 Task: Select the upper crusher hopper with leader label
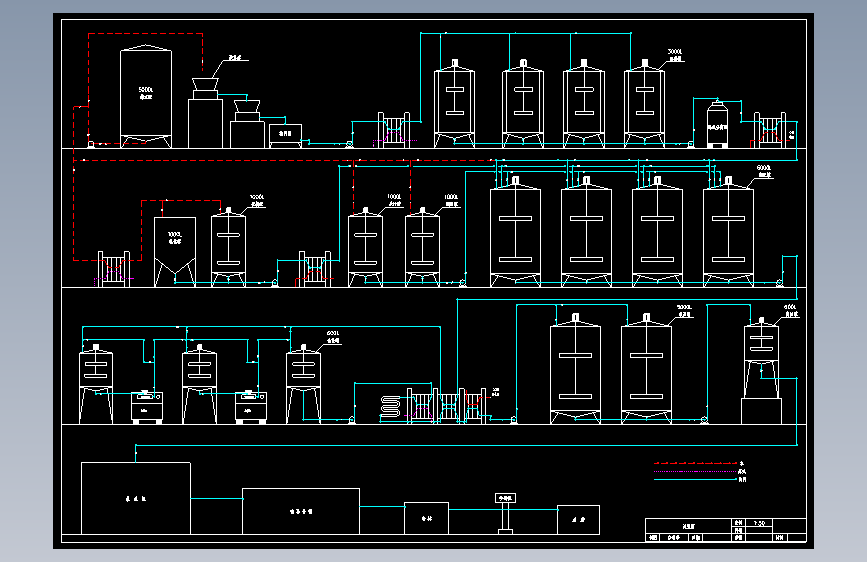[205, 89]
